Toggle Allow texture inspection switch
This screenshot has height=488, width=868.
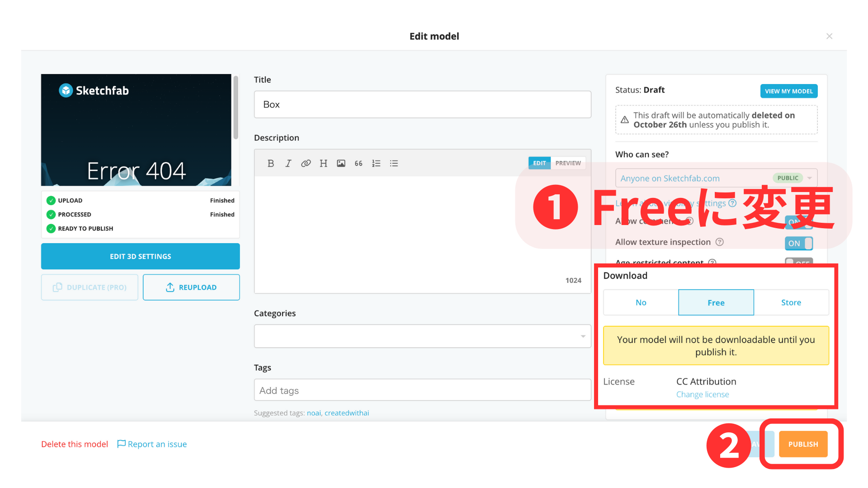click(x=799, y=243)
